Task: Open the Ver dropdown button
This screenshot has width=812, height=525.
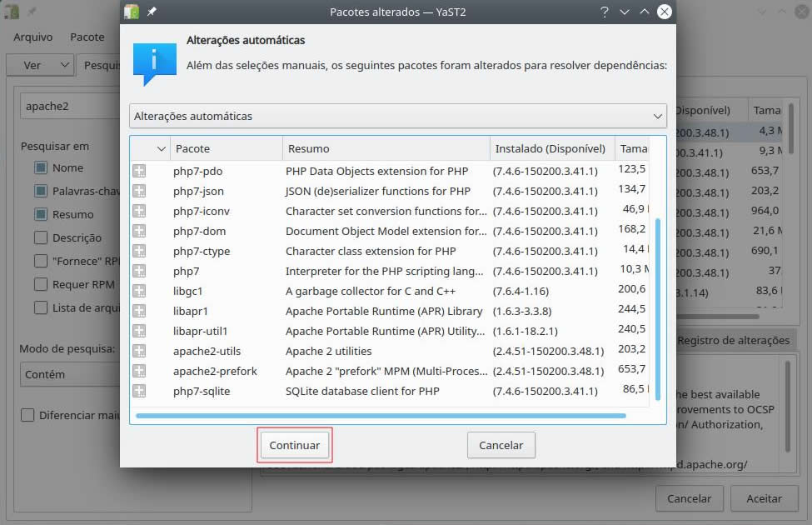Action: point(40,65)
